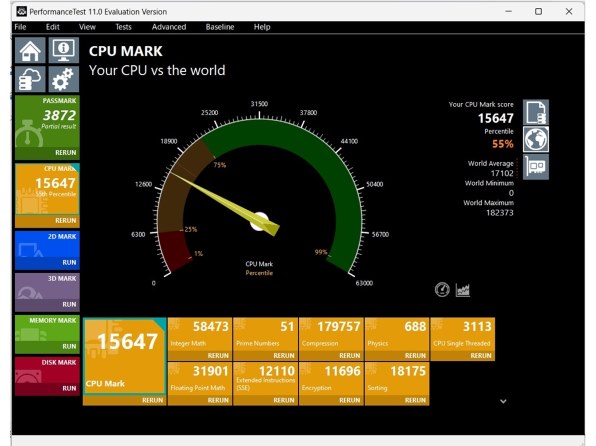Open the Advanced menu
Viewport: 596px width, 446px height.
(169, 27)
